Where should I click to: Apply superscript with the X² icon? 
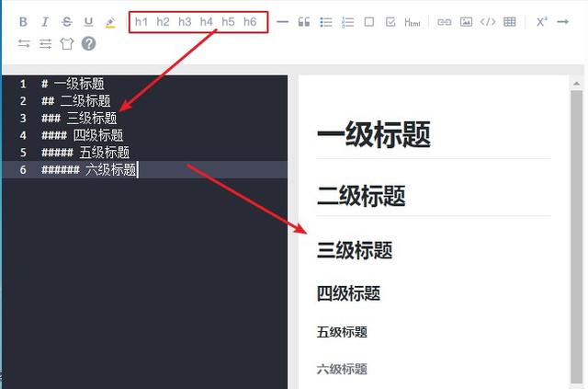[x=541, y=22]
